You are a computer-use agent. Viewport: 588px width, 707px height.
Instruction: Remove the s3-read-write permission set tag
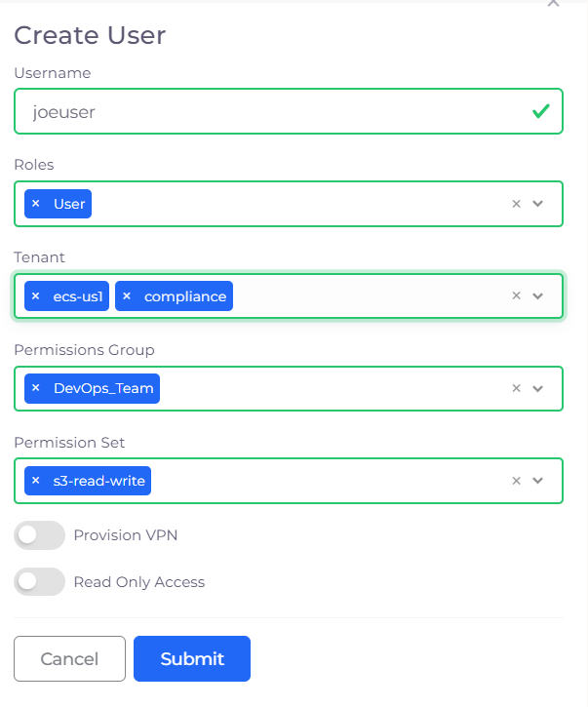(36, 481)
